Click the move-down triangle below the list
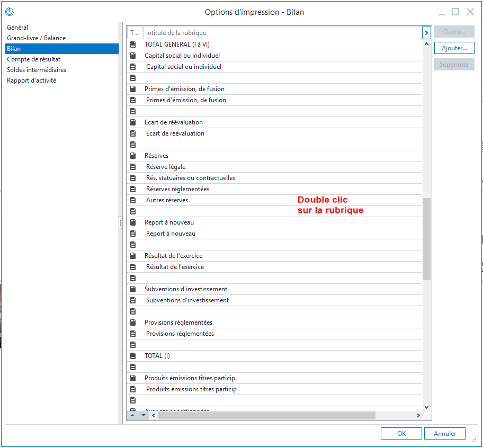This screenshot has width=483, height=448. (143, 416)
